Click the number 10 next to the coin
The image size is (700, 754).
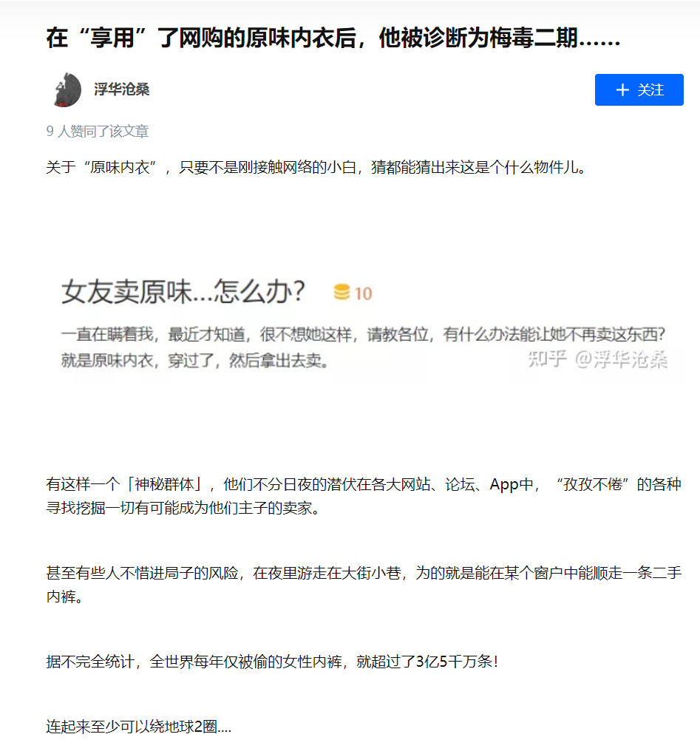coord(364,293)
